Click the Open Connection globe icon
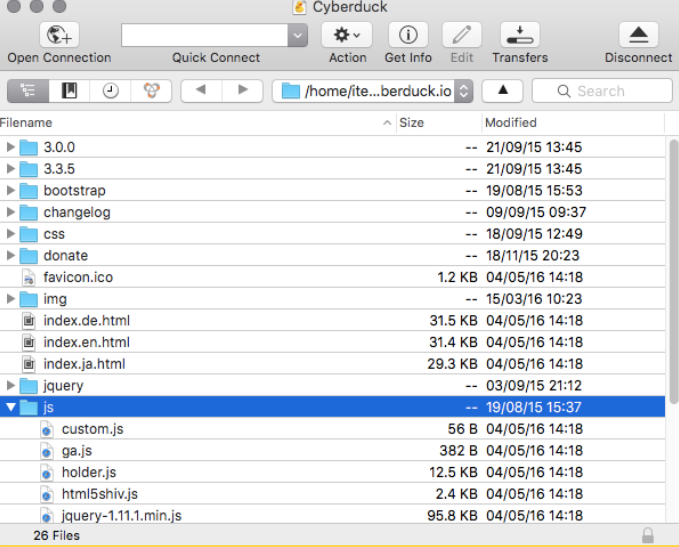Image resolution: width=679 pixels, height=547 pixels. [59, 35]
